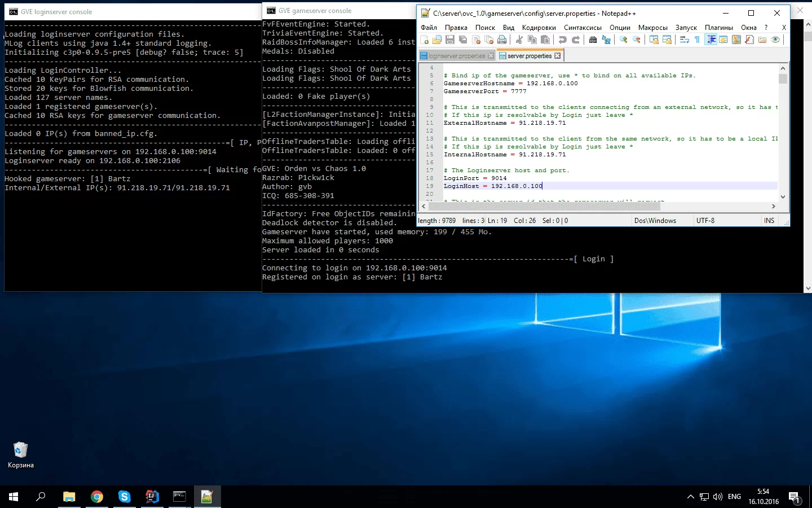Open the Файл menu
This screenshot has width=812, height=508.
429,28
